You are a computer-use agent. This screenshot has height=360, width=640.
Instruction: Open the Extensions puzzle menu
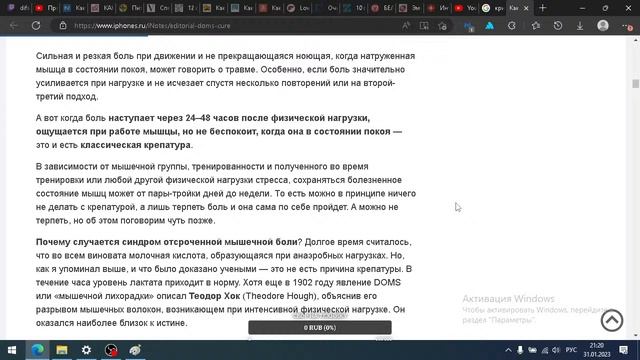pyautogui.click(x=511, y=26)
